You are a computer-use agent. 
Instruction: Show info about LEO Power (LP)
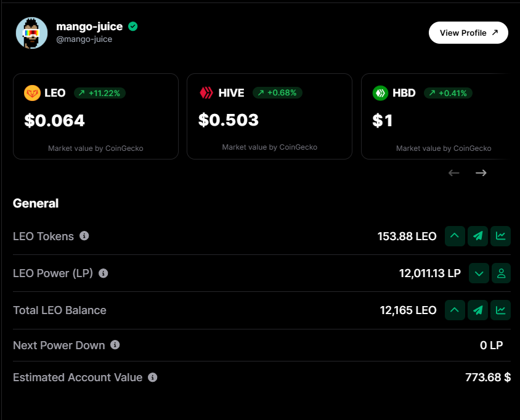click(x=104, y=273)
